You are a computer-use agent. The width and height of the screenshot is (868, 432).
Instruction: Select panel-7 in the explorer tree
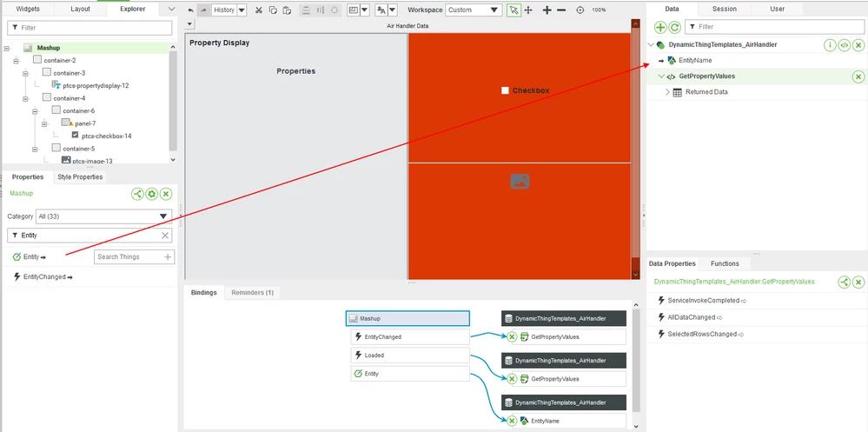[x=85, y=123]
